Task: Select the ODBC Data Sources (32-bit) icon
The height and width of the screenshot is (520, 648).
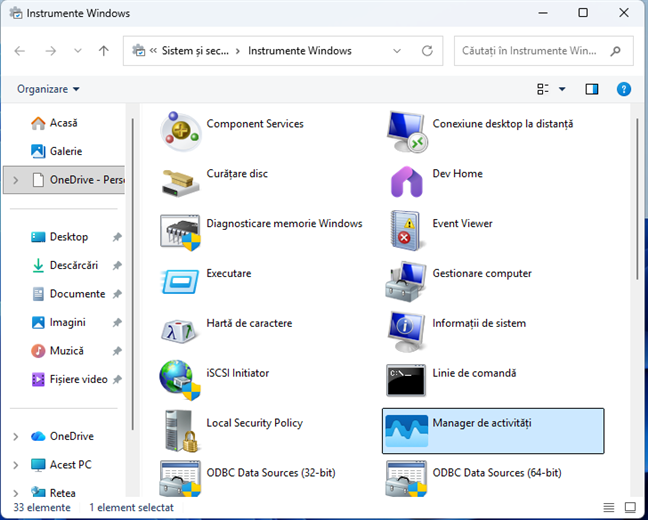Action: coord(181,479)
